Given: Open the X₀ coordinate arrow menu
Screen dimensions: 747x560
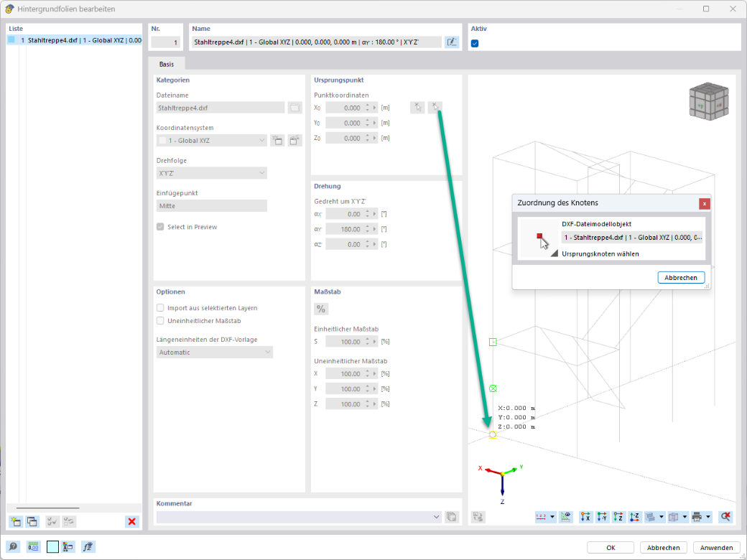Looking at the screenshot, I should [x=375, y=108].
